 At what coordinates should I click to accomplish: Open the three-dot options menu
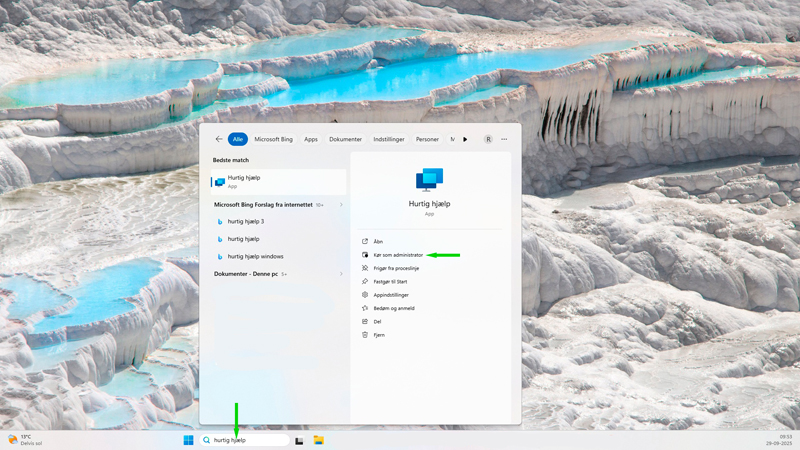[x=504, y=139]
